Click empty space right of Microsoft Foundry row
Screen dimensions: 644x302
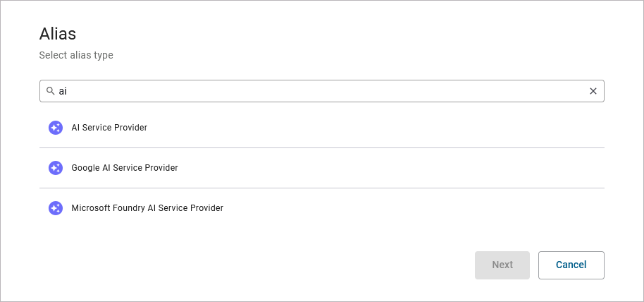[423, 208]
